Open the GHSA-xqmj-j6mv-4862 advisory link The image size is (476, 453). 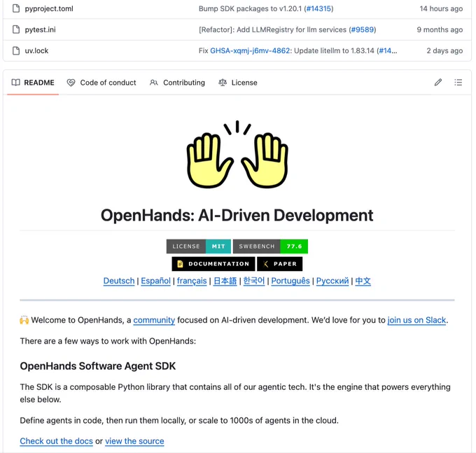[250, 50]
